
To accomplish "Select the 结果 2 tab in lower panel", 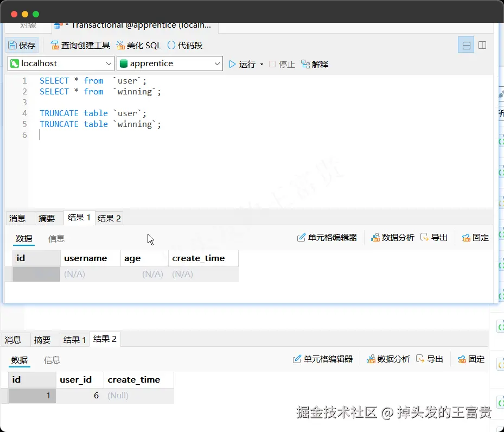I will (x=105, y=339).
